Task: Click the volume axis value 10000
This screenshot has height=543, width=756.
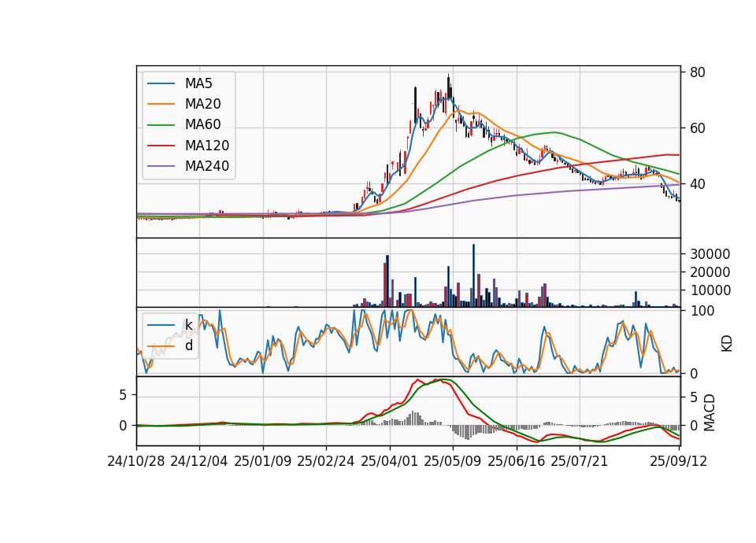Action: 710,291
